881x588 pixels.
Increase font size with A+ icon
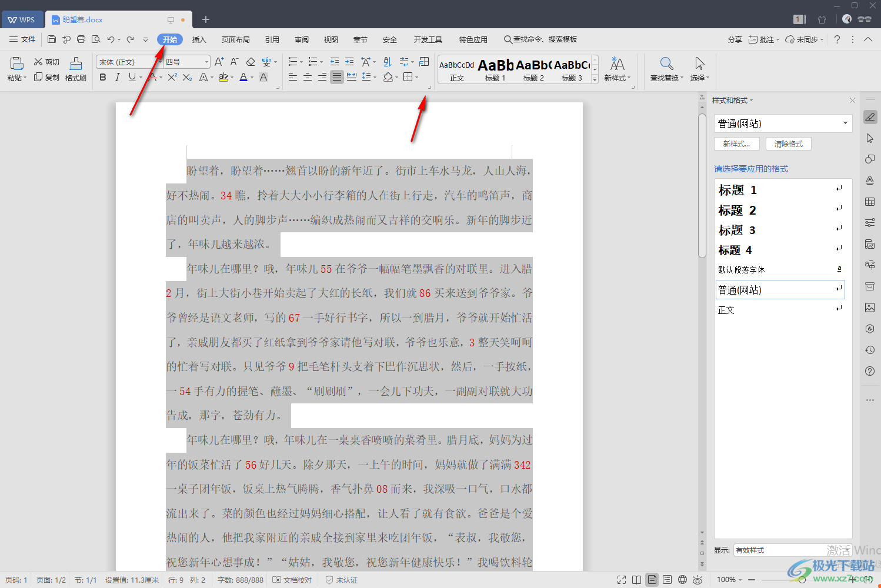[x=219, y=62]
